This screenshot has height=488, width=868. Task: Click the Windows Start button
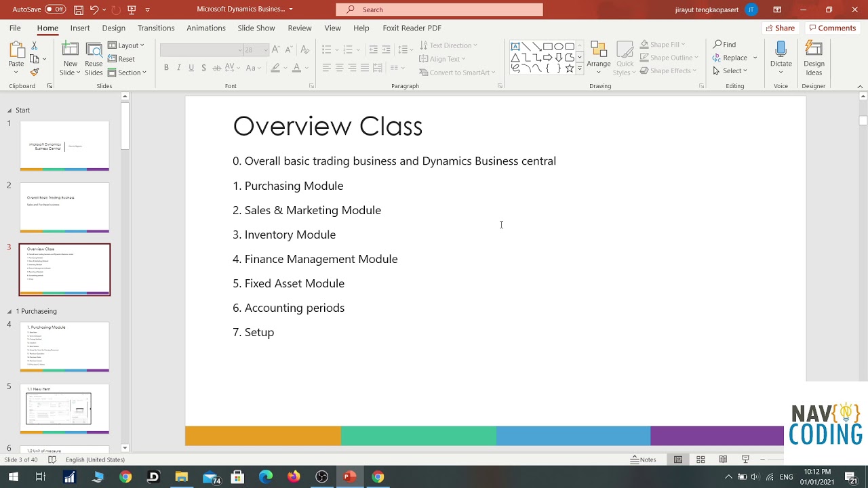pyautogui.click(x=13, y=477)
